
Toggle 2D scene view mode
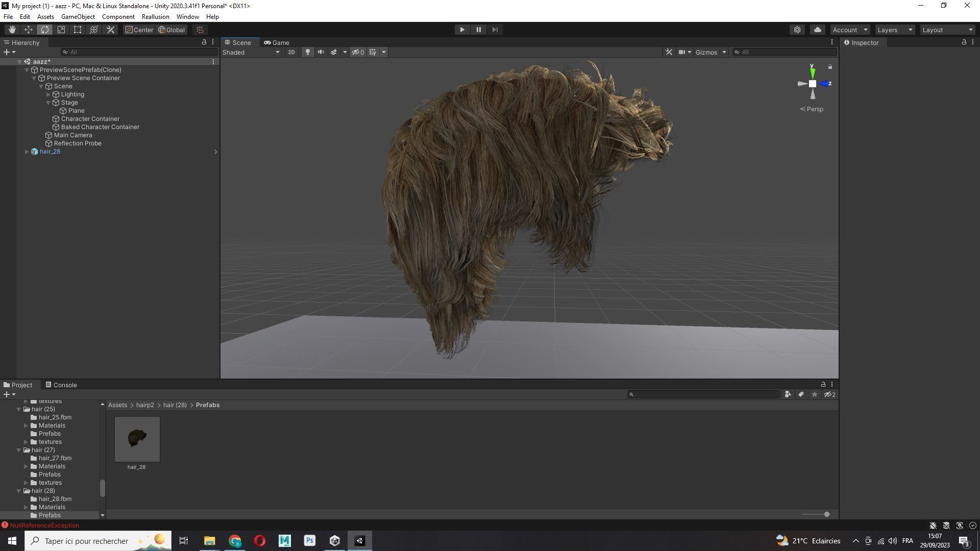(x=291, y=52)
